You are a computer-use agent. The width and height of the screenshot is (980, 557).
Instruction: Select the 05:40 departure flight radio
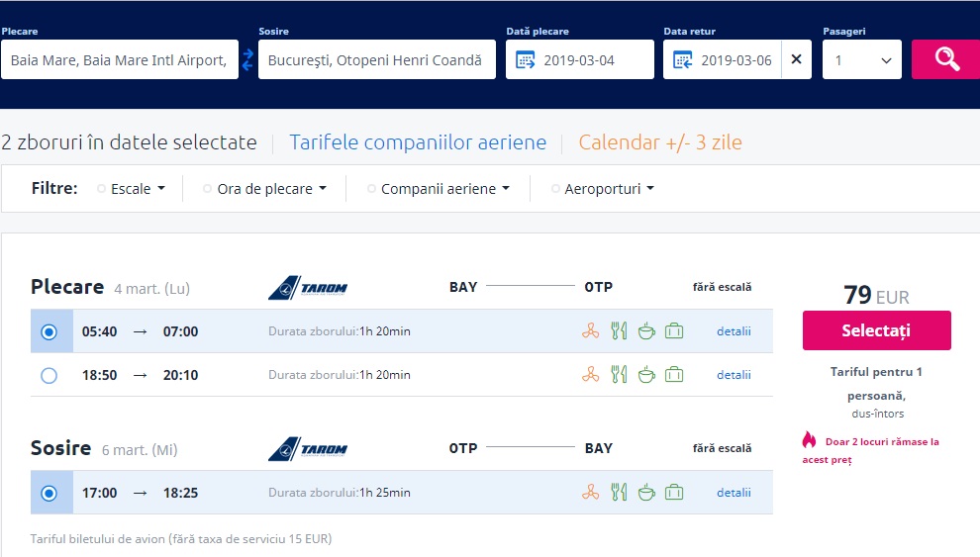click(49, 331)
